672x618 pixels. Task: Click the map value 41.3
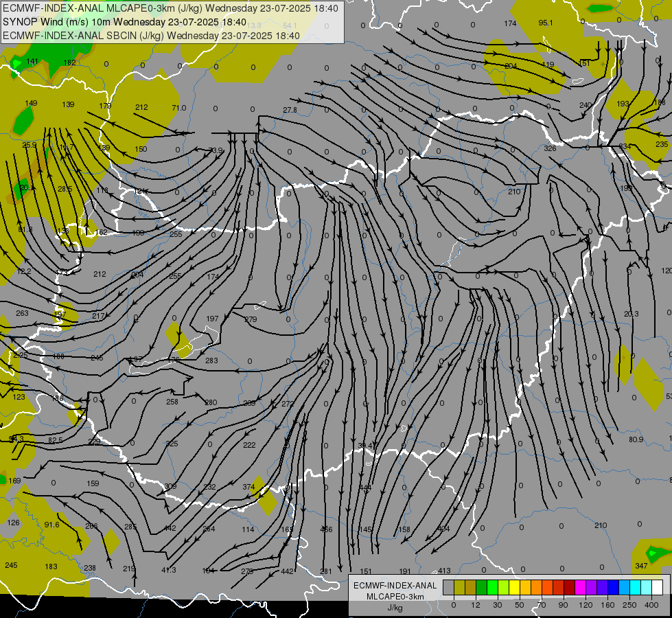(168, 570)
